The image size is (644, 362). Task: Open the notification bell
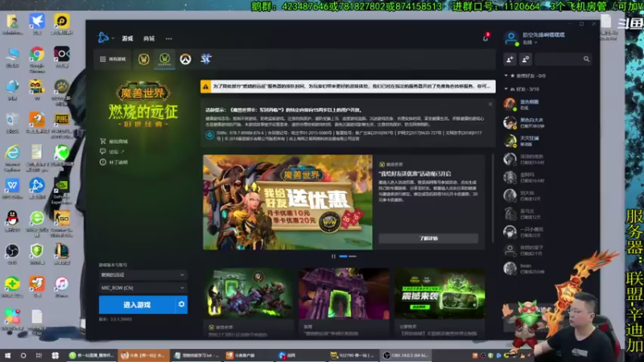click(x=485, y=38)
